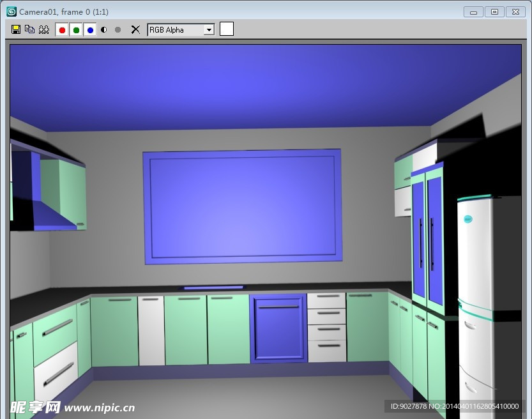This screenshot has width=532, height=419.
Task: Switch to monochrome display gray circle
Action: coord(118,30)
